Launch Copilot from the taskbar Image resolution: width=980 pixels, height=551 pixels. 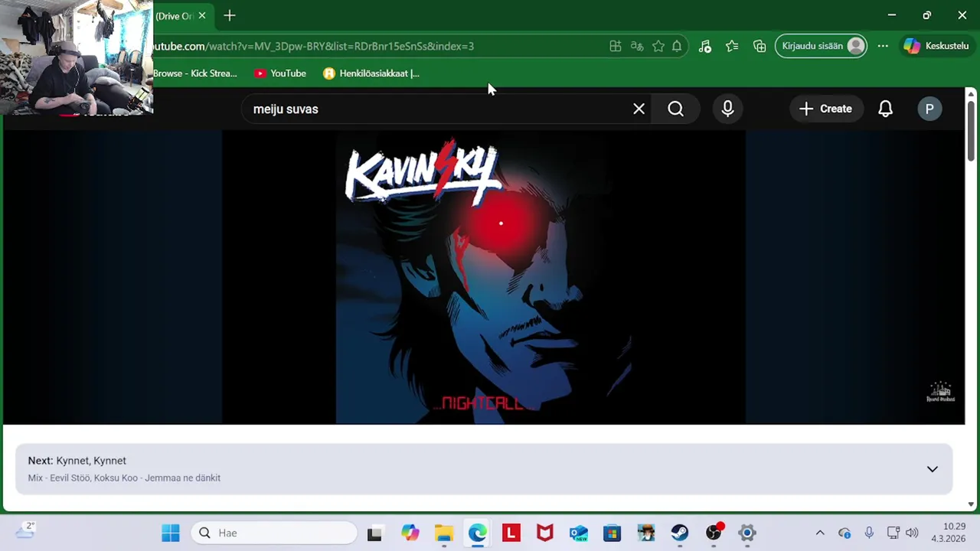[x=410, y=533]
